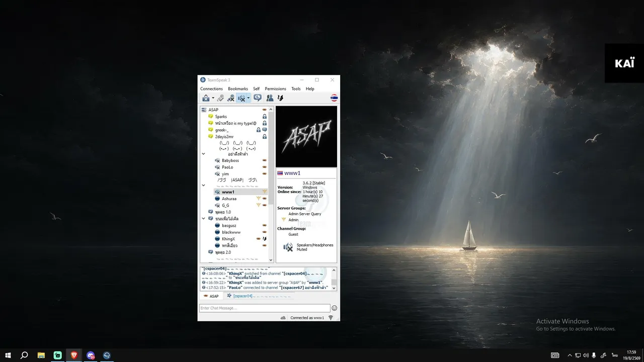Switch to the ASAP chat tab
Screen dimensions: 644x362
pos(211,296)
